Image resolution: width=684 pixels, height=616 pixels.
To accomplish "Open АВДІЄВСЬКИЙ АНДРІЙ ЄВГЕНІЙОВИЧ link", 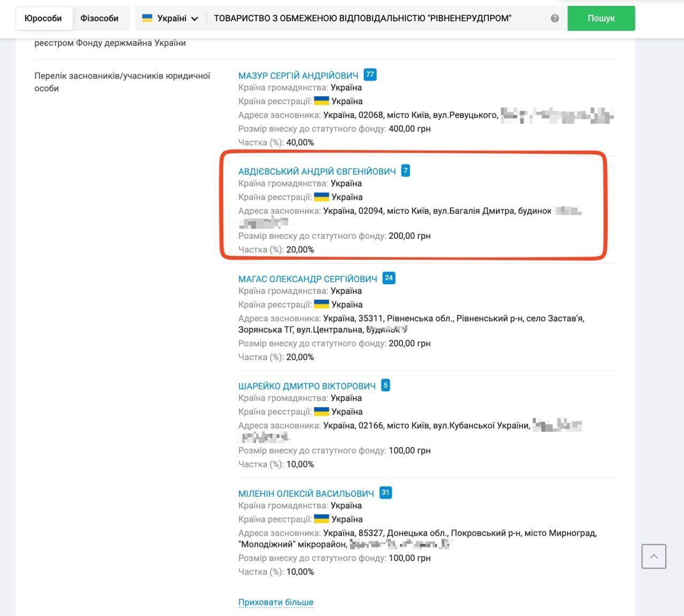I will coord(317,171).
